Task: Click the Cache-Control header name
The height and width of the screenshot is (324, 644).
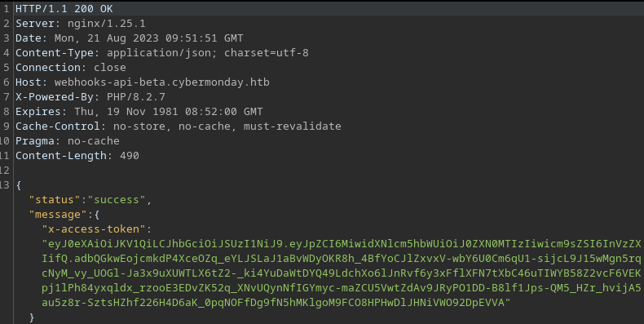Action: tap(58, 126)
